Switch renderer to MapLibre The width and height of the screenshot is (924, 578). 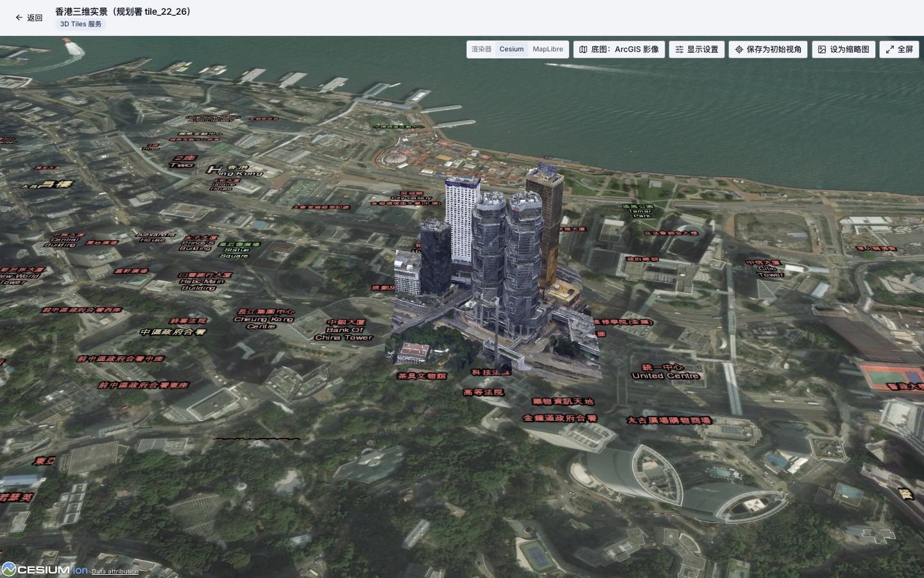tap(547, 49)
